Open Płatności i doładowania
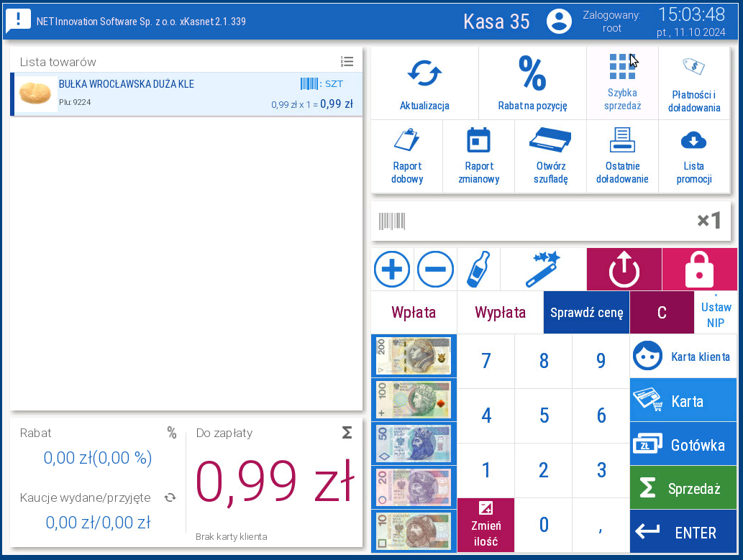This screenshot has height=560, width=743. point(694,83)
